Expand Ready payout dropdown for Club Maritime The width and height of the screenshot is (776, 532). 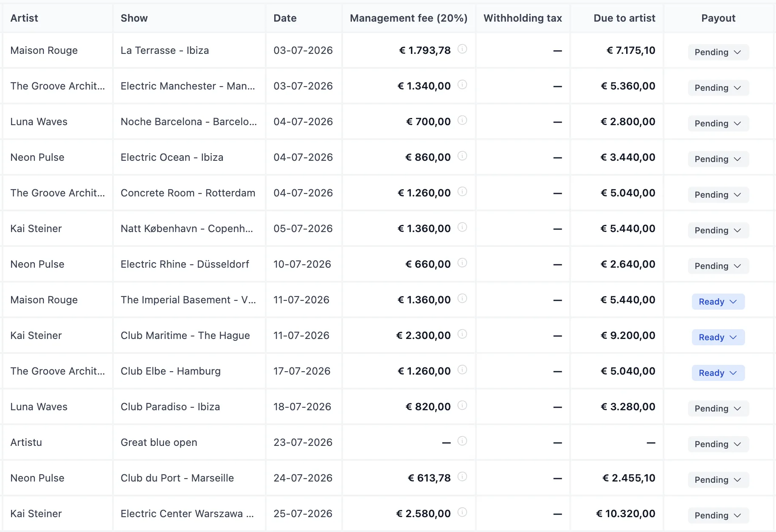tap(718, 337)
